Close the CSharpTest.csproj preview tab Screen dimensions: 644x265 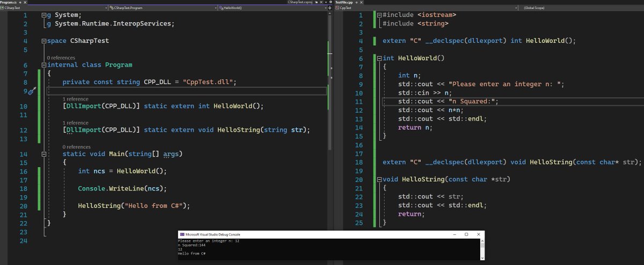click(x=321, y=2)
